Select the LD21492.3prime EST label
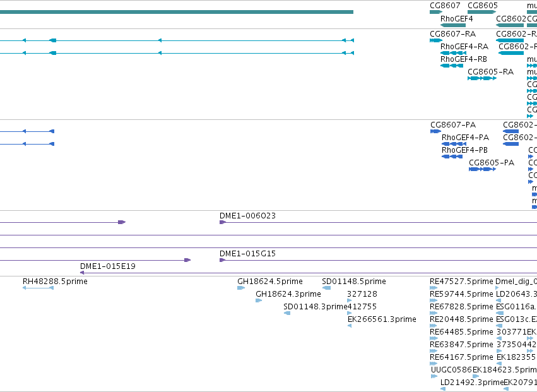Image resolution: width=537 pixels, height=392 pixels. point(472,383)
